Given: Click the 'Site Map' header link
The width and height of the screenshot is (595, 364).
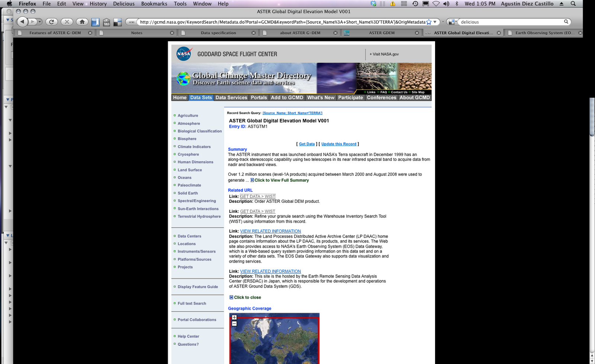Looking at the screenshot, I should [x=418, y=92].
